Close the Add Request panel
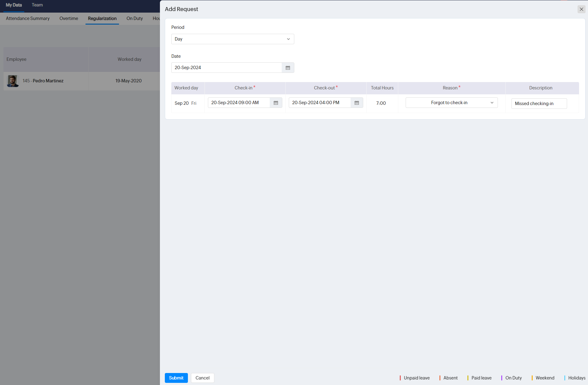 pos(581,9)
